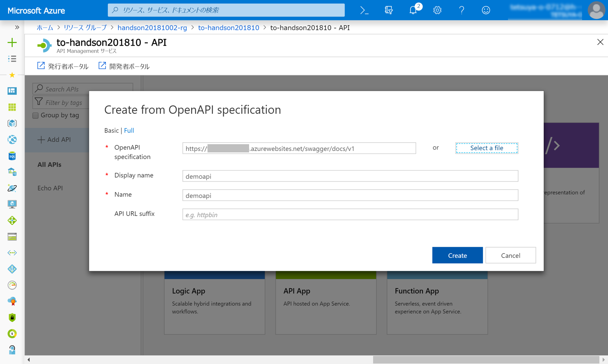The width and height of the screenshot is (608, 364).
Task: Open Azure Cosmos DB sidebar icon
Action: coord(12,188)
